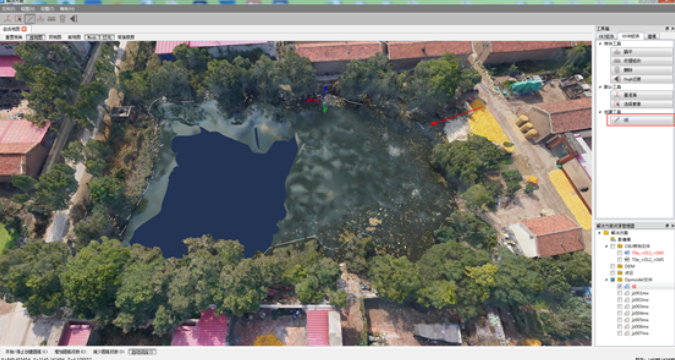This screenshot has width=675, height=360.
Task: Click the trash delete icon in top toolbar
Action: coord(62,19)
